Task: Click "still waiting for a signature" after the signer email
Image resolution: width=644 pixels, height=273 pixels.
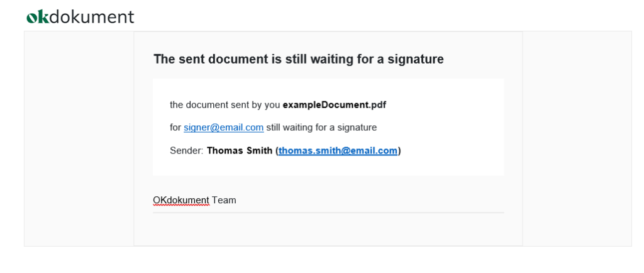Action: pos(321,128)
